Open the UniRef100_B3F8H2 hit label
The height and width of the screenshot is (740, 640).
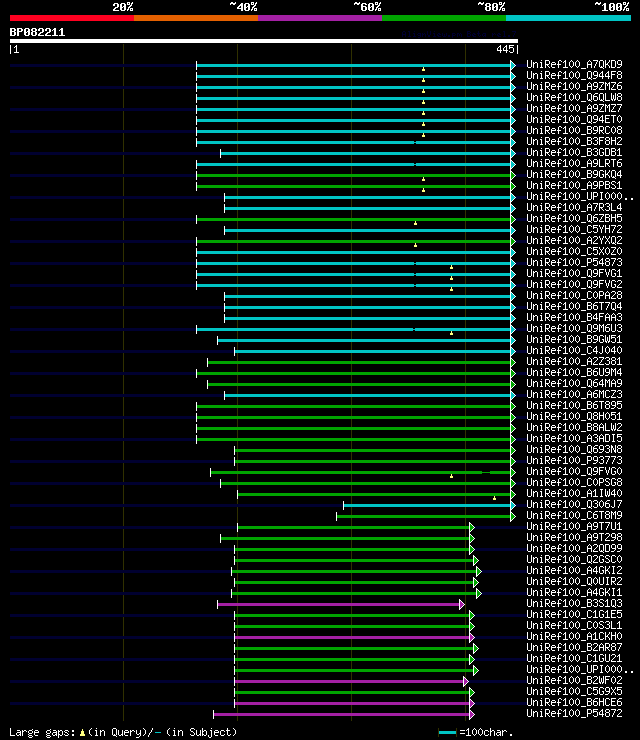(x=574, y=141)
